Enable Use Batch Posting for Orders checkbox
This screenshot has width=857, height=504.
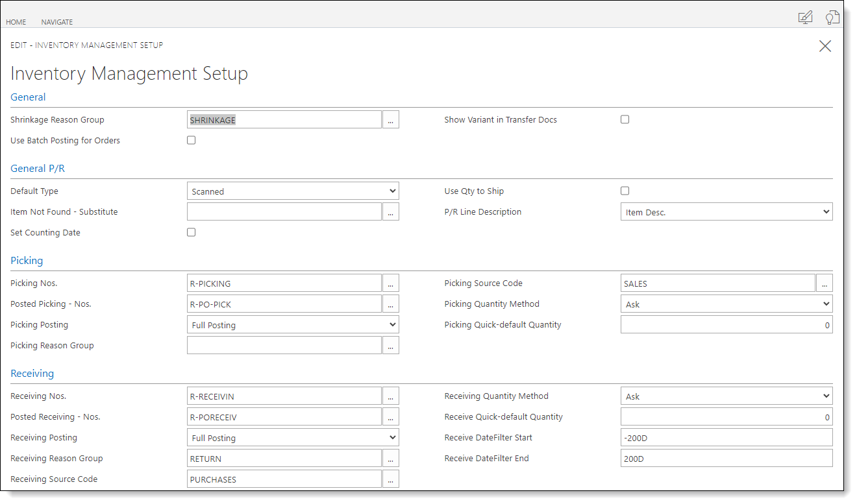[192, 140]
